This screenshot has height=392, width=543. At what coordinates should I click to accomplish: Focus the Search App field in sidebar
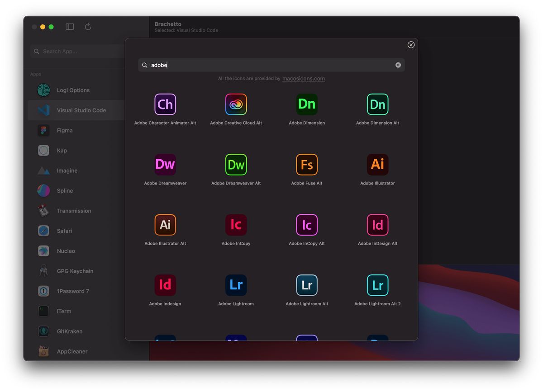point(77,51)
